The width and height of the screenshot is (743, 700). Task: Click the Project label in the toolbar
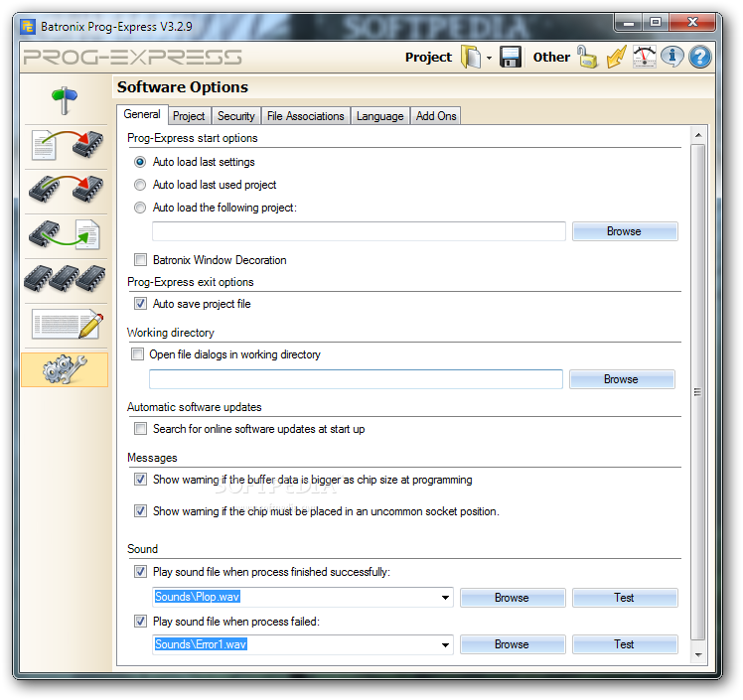click(x=428, y=57)
